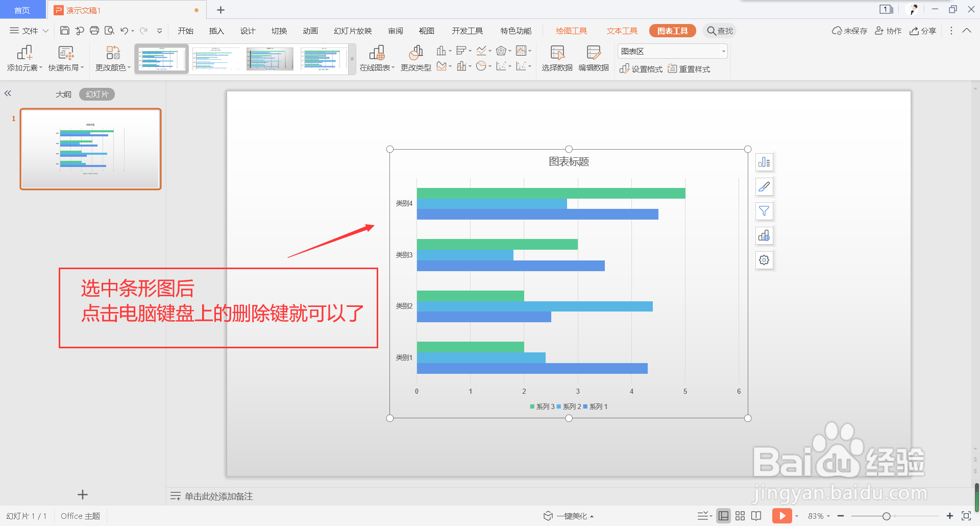Screen dimensions: 980x526
Task: Insert a pie chart from ribbon
Action: 481,66
